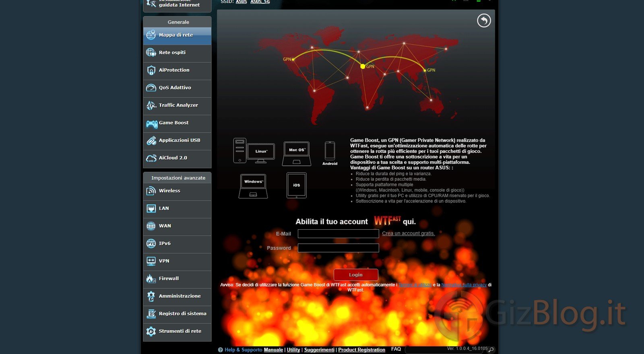Open the WAN globe icon
Screen dimensions: 644x354
[151, 226]
